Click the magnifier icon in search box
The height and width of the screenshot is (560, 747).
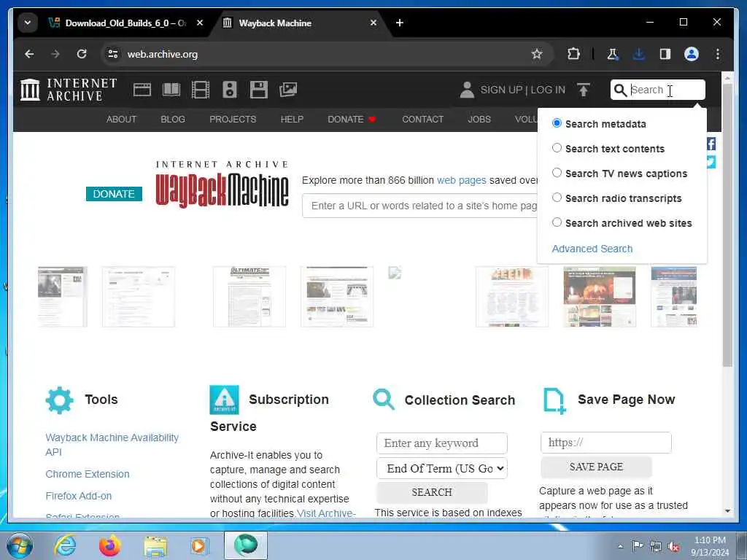(x=620, y=90)
